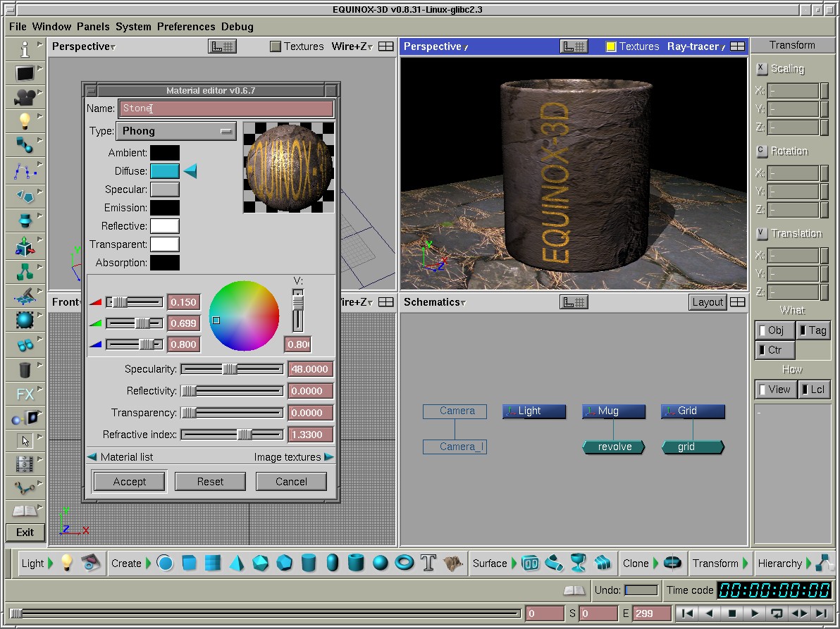The height and width of the screenshot is (629, 840).
Task: Enable Textures in left Perspective view
Action: click(x=276, y=46)
